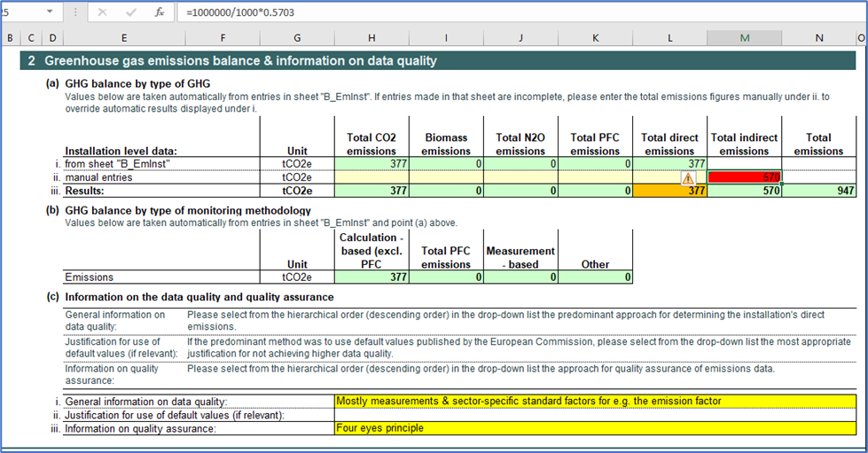Click inside the formula bar text
The width and height of the screenshot is (868, 453).
coord(443,13)
